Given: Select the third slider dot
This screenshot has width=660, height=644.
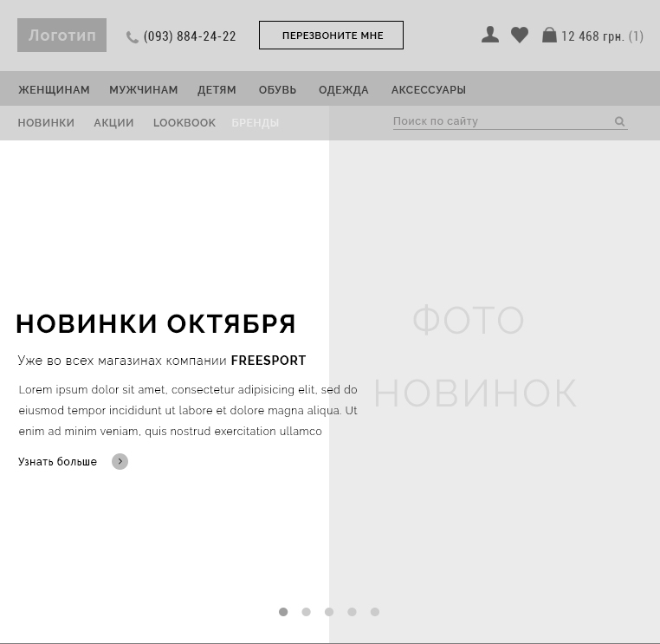Looking at the screenshot, I should point(329,612).
